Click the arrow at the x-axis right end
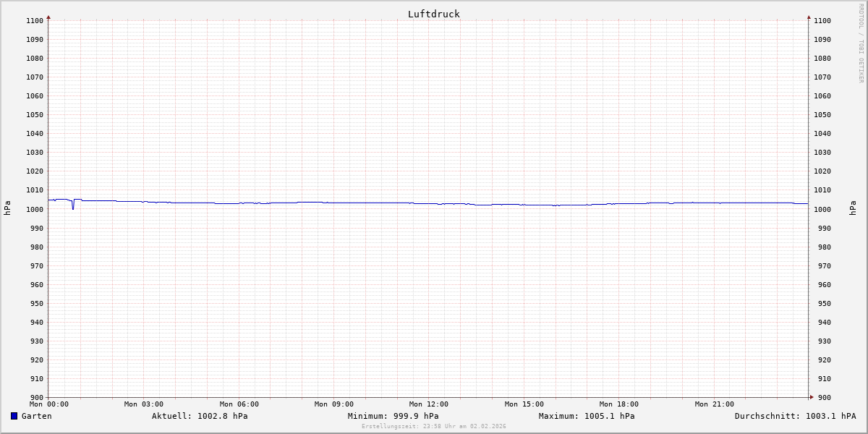This screenshot has height=434, width=868. (x=811, y=396)
